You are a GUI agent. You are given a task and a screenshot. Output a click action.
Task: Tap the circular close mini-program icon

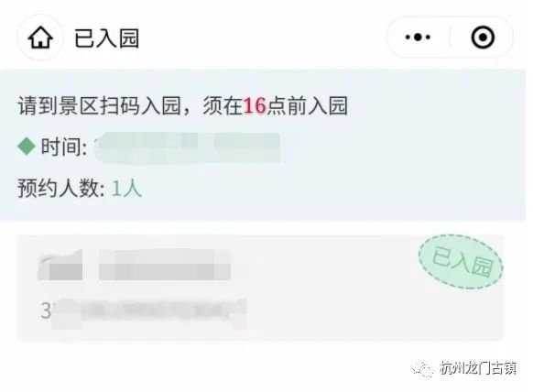pyautogui.click(x=483, y=37)
